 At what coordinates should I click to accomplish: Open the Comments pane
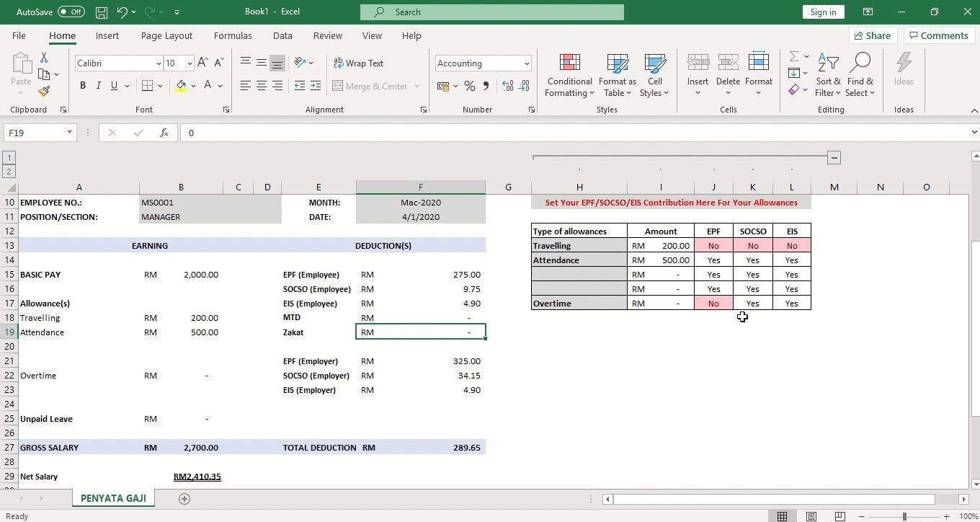pyautogui.click(x=939, y=35)
